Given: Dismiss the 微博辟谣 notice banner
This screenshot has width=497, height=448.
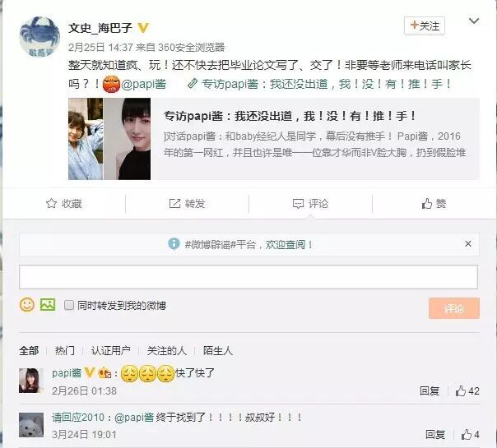Looking at the screenshot, I should [x=468, y=244].
